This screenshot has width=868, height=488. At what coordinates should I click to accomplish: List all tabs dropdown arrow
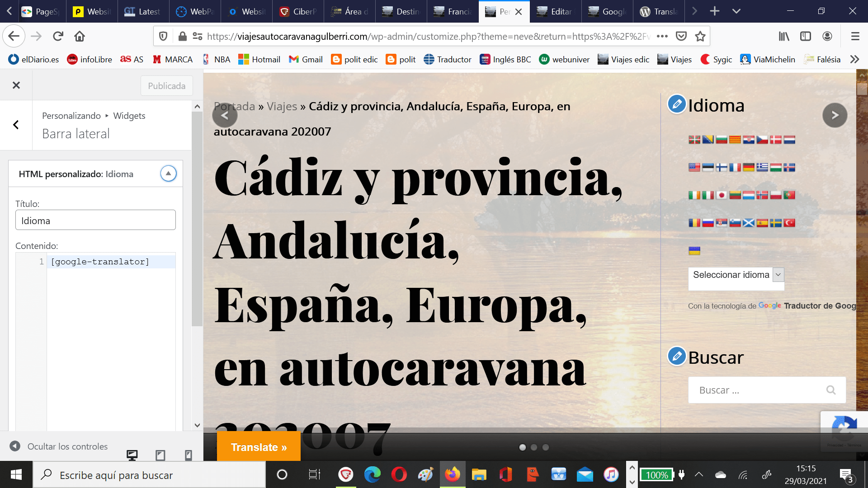tap(736, 11)
